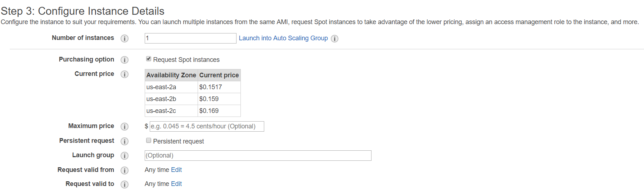Edit the Request valid from time
This screenshot has width=644, height=191.
point(176,170)
